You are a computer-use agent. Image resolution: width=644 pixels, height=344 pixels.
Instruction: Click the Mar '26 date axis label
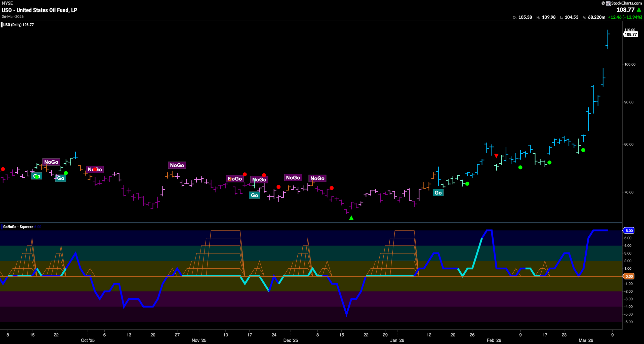(x=586, y=340)
